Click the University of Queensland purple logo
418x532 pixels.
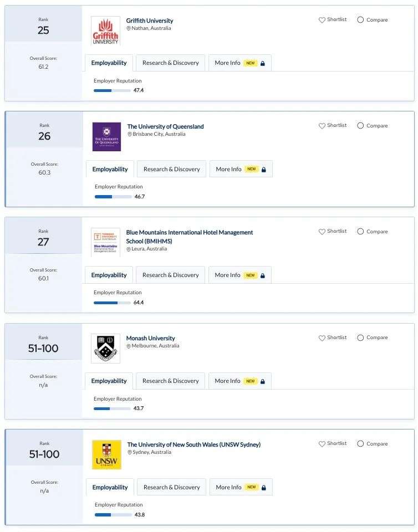coord(106,137)
